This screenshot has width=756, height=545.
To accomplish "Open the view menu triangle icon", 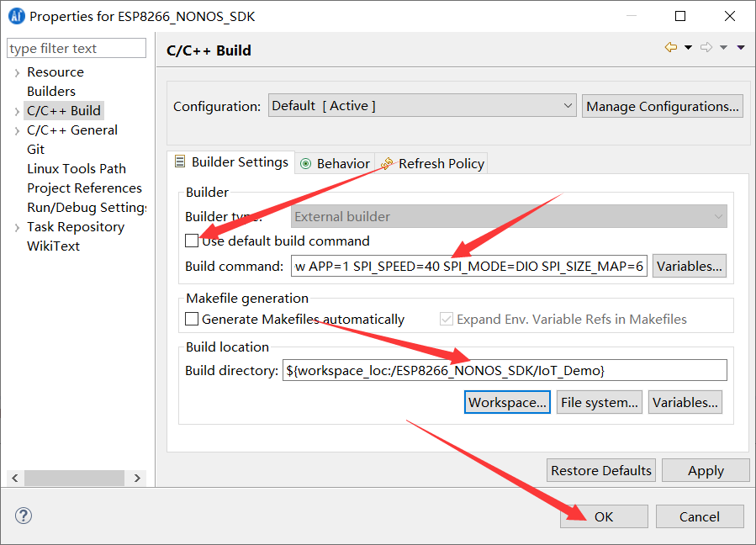I will 741,48.
